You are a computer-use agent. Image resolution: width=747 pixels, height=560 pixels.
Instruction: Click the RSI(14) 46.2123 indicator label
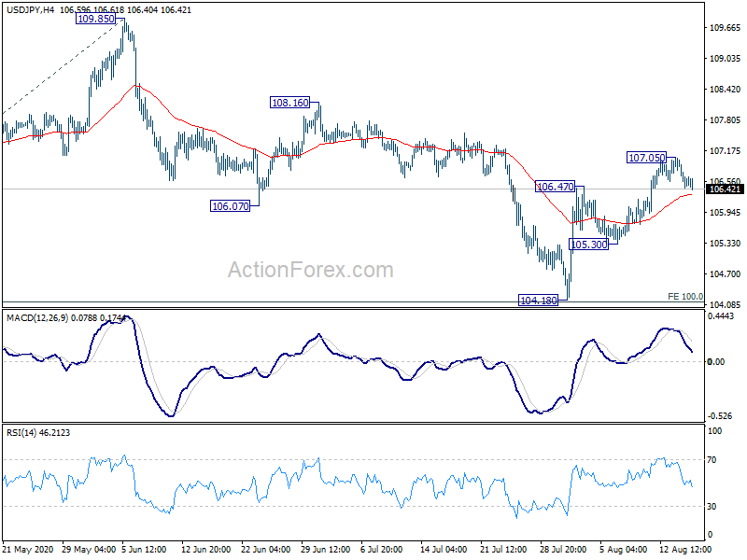(x=38, y=433)
